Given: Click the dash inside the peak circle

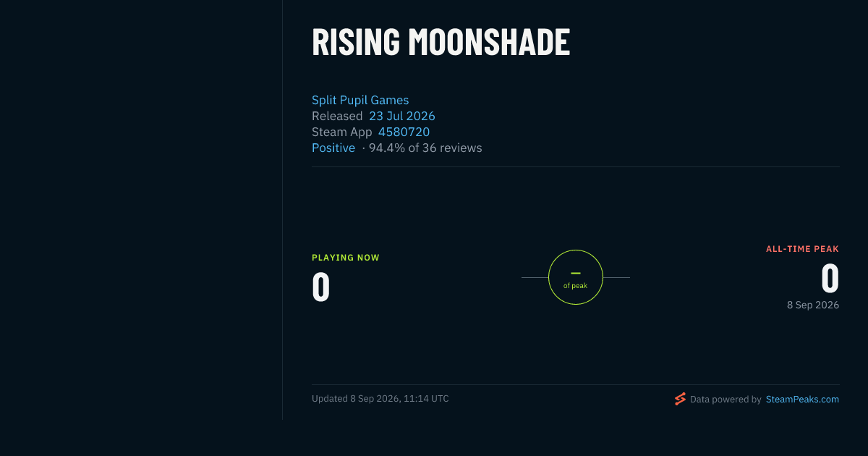Looking at the screenshot, I should coord(576,273).
